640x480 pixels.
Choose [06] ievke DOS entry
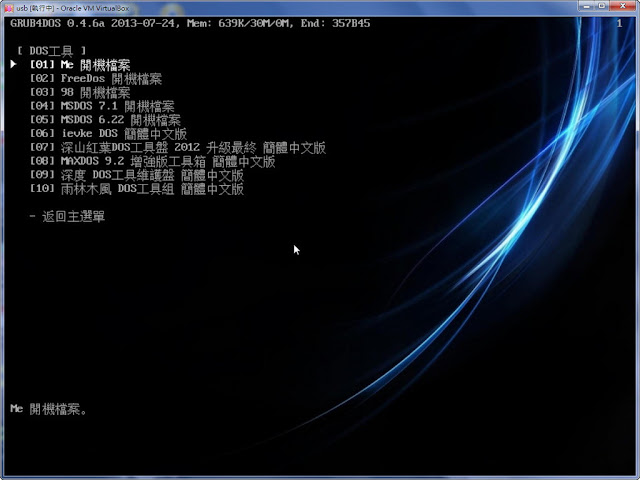coord(109,134)
